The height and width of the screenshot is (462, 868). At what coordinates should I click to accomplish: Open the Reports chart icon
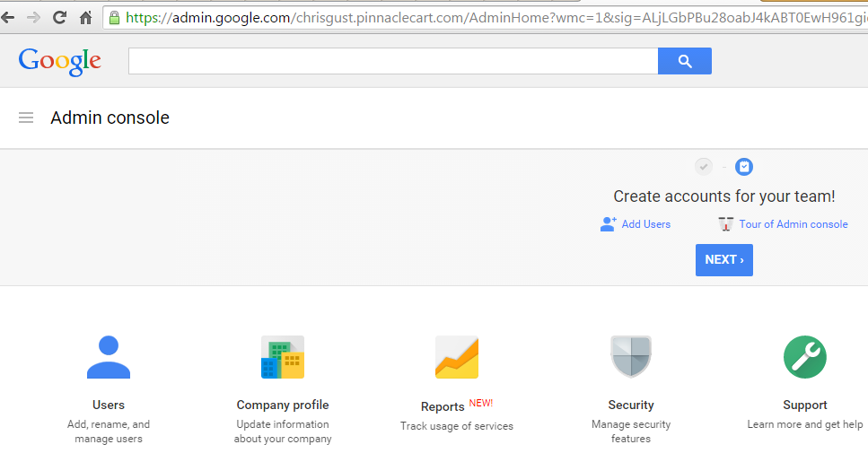[x=457, y=357]
